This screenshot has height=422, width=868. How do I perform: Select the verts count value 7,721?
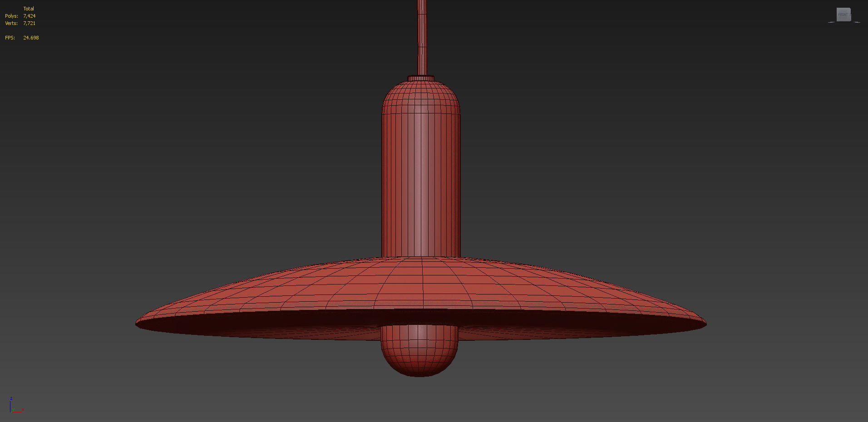(x=30, y=23)
